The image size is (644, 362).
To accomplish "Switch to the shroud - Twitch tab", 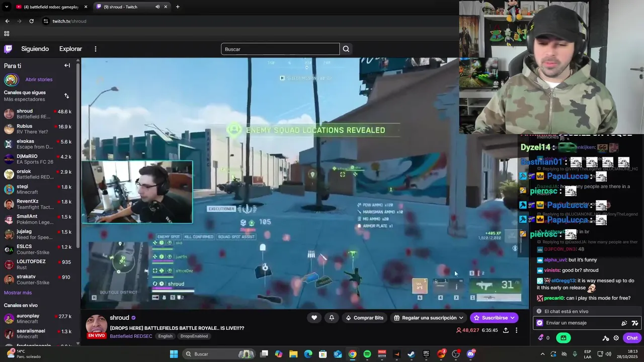I will tap(132, 7).
